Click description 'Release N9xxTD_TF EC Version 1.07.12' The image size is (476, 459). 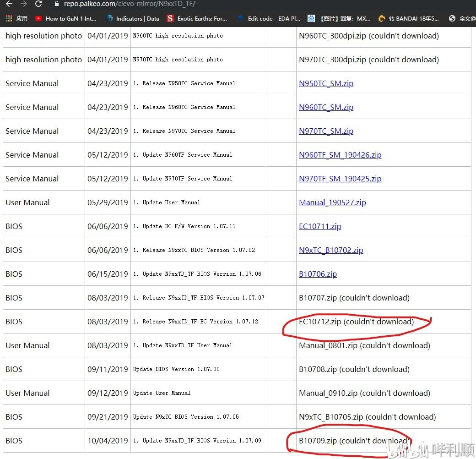tap(195, 322)
